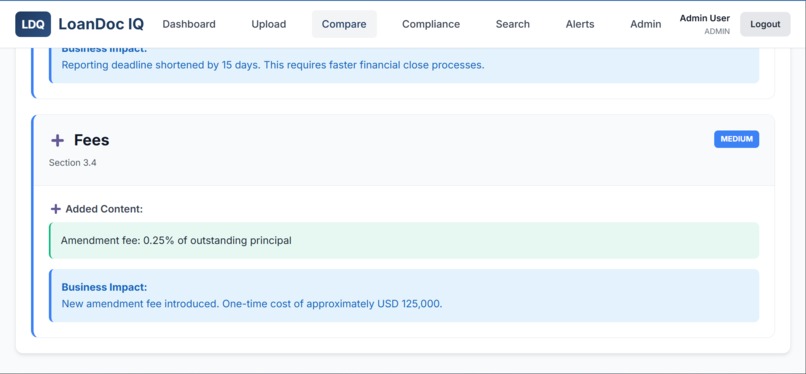This screenshot has height=374, width=806.
Task: Click the LoanDoc IQ title
Action: pos(101,24)
